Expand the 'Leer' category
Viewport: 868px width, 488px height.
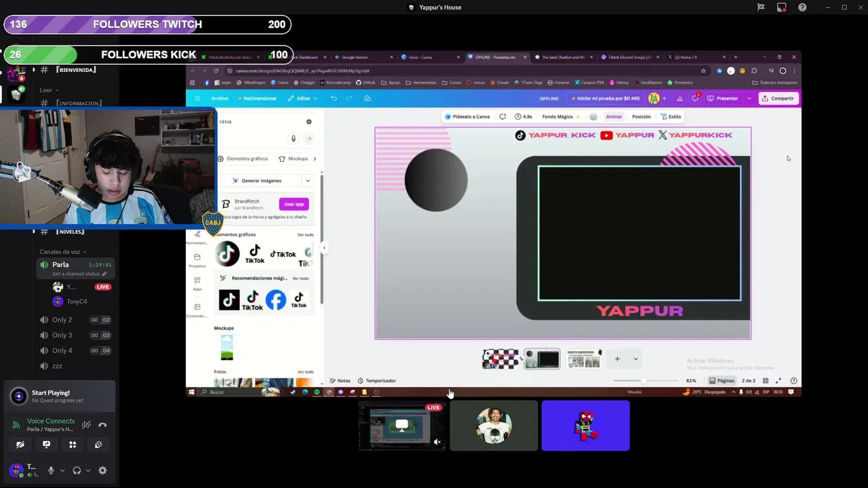click(48, 90)
